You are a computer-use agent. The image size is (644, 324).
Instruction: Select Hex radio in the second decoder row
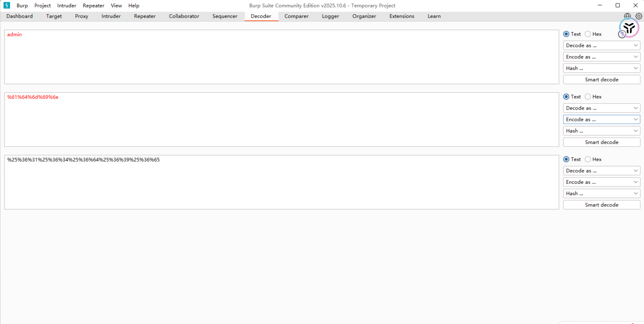[x=588, y=97]
